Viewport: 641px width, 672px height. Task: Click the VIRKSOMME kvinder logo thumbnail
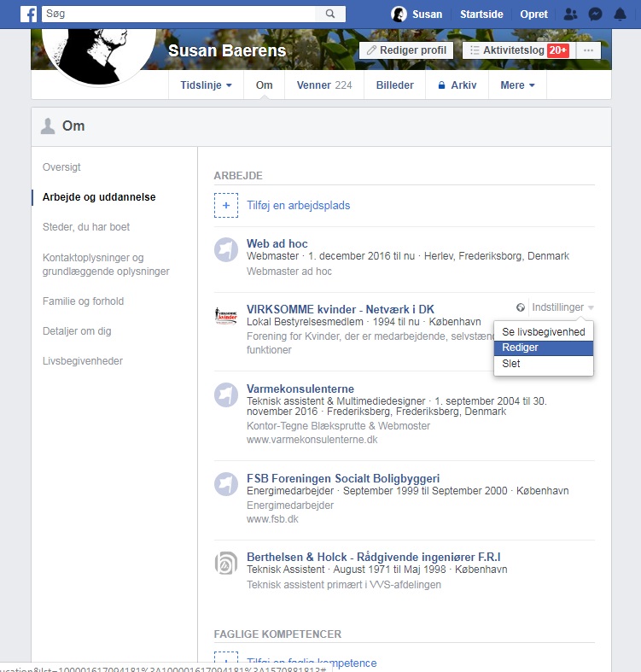226,315
